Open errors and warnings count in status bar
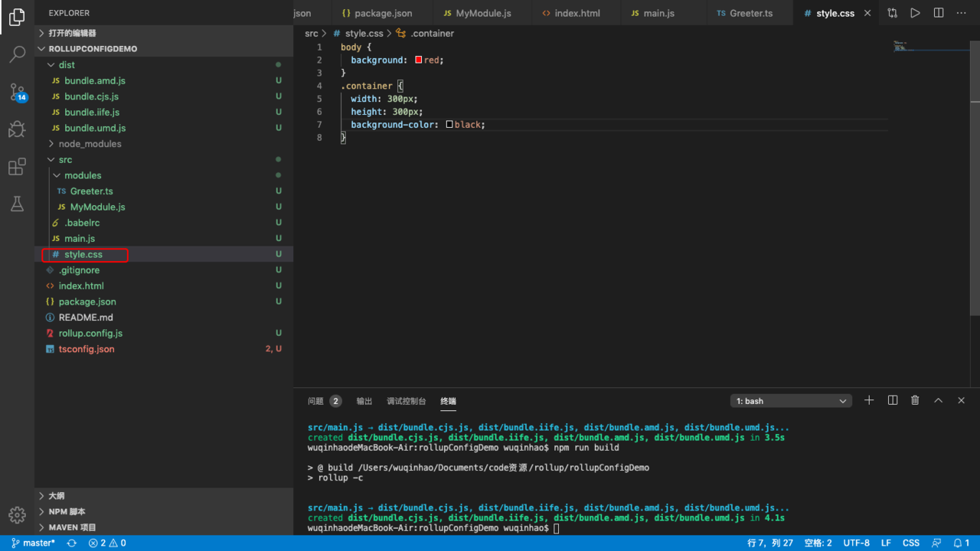Image resolution: width=980 pixels, height=551 pixels. 107,543
